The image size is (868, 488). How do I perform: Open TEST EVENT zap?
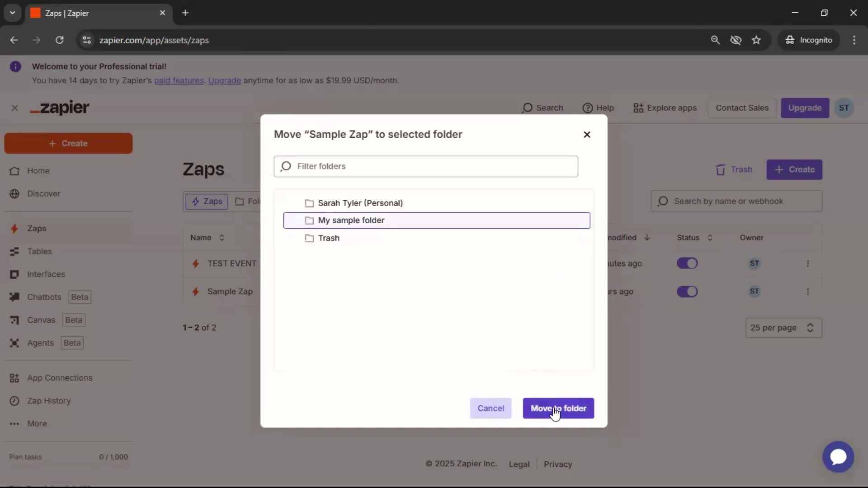pos(231,263)
